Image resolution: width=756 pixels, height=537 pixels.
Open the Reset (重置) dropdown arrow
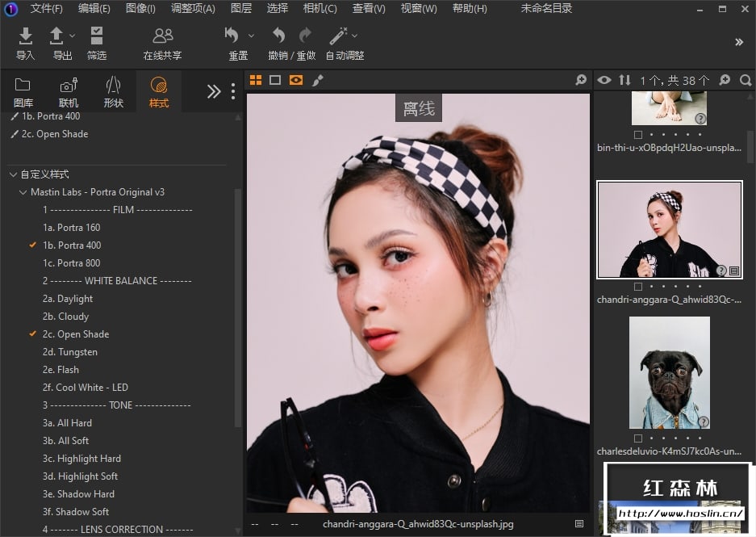coord(251,36)
